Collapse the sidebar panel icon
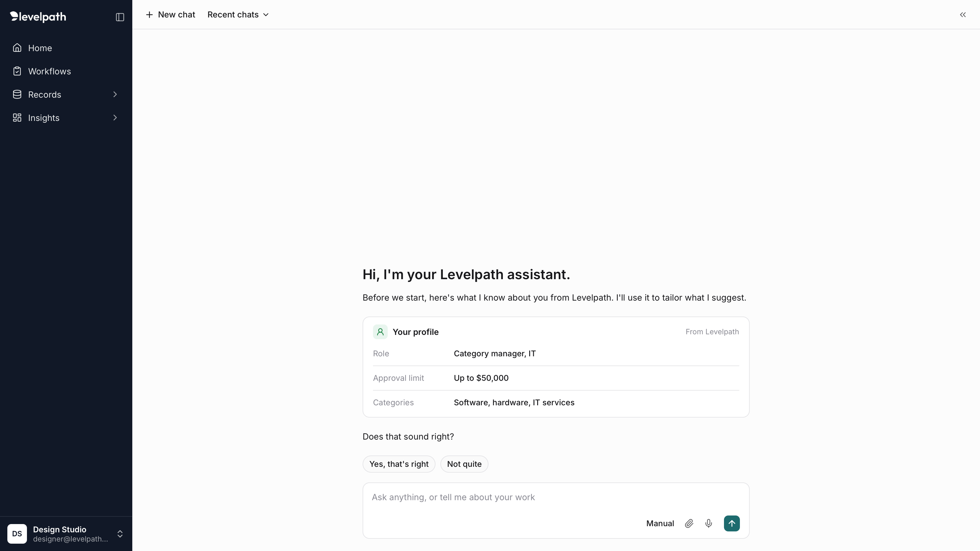This screenshot has height=551, width=980. click(x=120, y=17)
